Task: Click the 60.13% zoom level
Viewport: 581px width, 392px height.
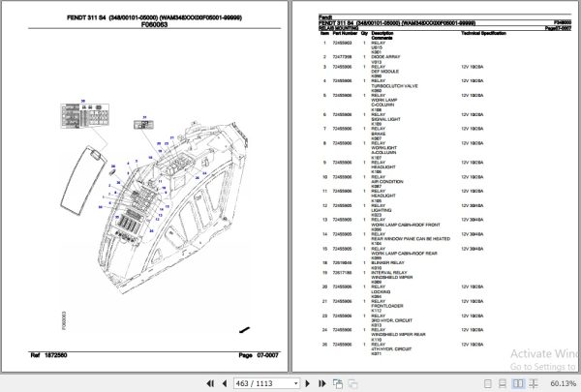Action: pos(564,384)
